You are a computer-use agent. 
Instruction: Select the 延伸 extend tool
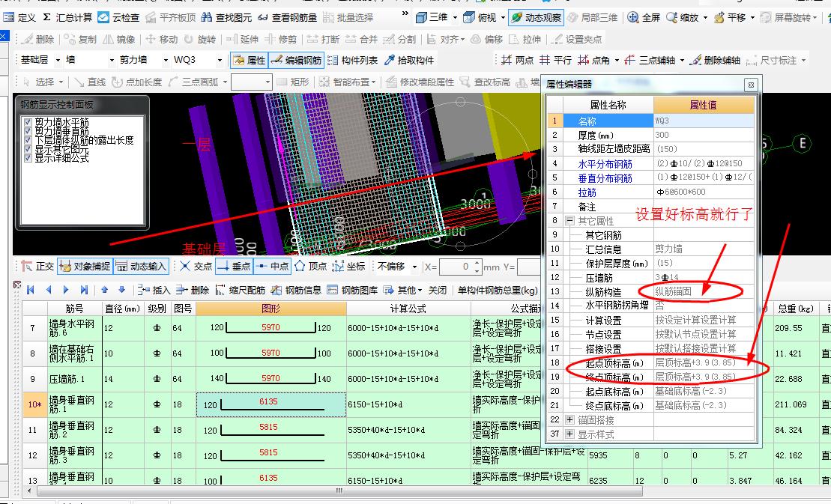click(242, 39)
